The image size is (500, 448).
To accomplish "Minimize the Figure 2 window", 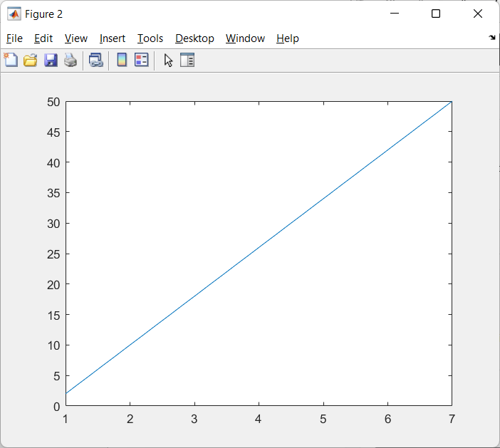I will coord(395,14).
